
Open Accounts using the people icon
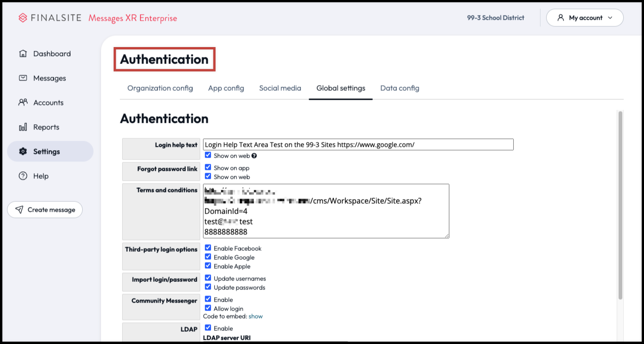tap(22, 102)
